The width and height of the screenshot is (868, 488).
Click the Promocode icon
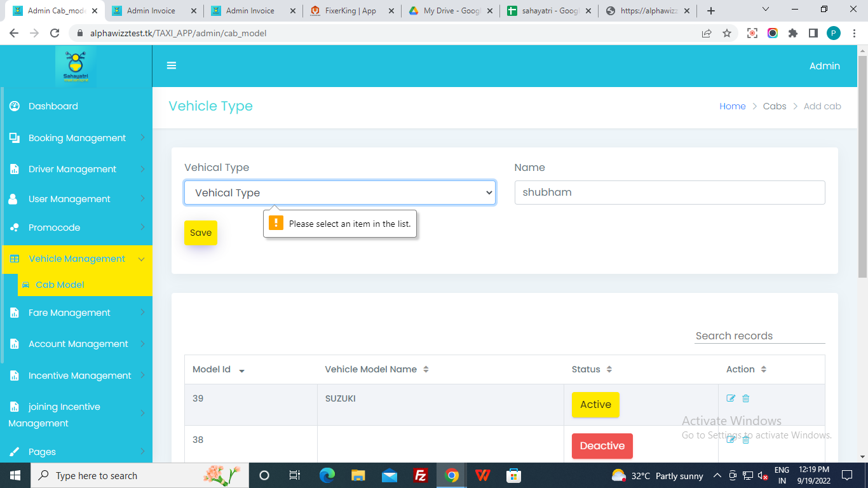[x=14, y=227]
